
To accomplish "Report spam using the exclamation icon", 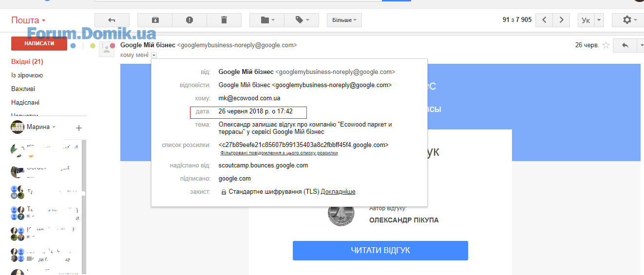I will (189, 20).
